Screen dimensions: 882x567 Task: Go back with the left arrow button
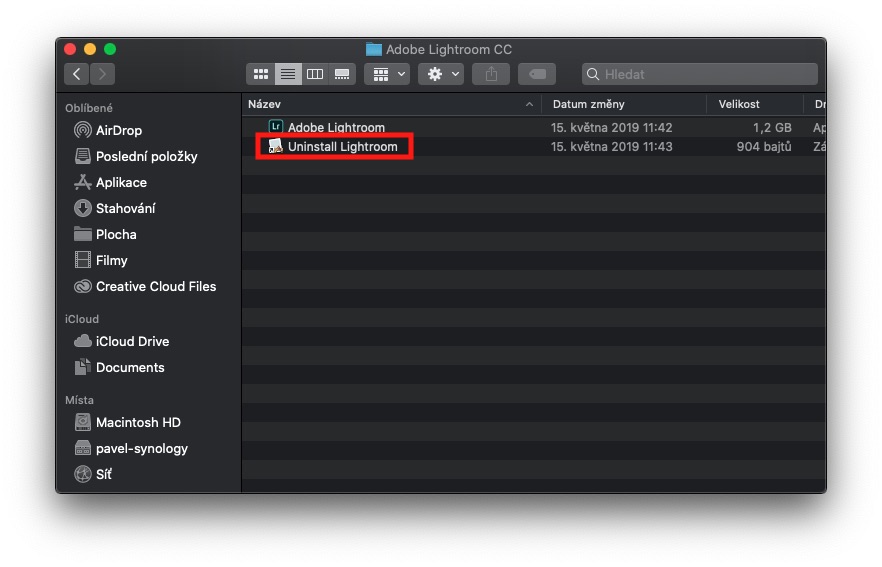(76, 74)
